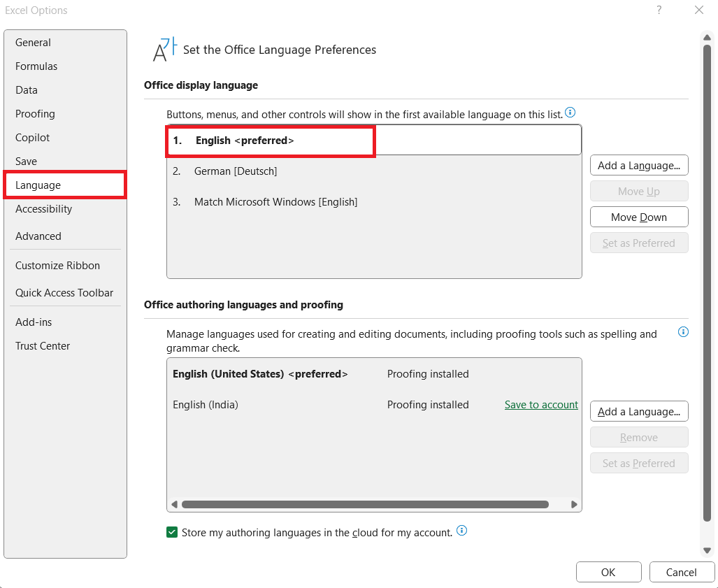
Task: Click the authoring list scroll left arrow
Action: point(175,504)
